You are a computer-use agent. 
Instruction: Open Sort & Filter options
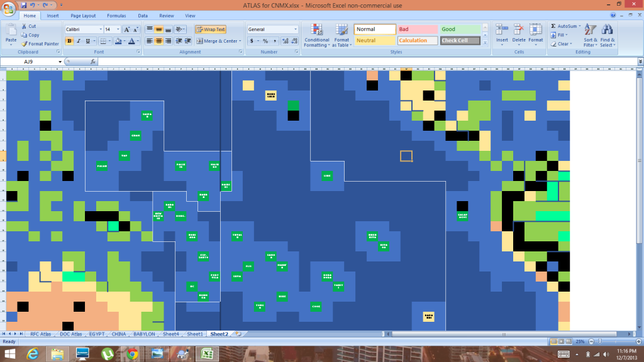591,35
